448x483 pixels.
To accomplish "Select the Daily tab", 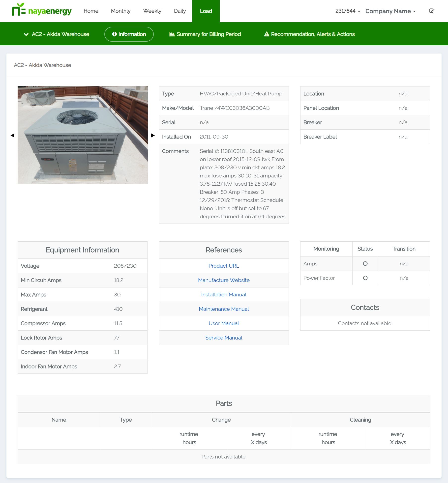I will tap(180, 11).
